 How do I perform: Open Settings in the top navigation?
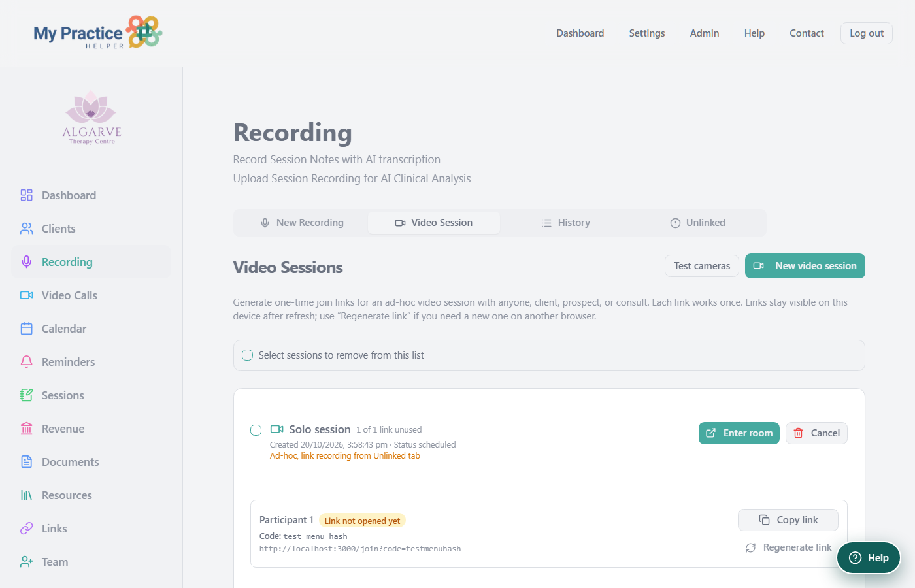point(647,33)
